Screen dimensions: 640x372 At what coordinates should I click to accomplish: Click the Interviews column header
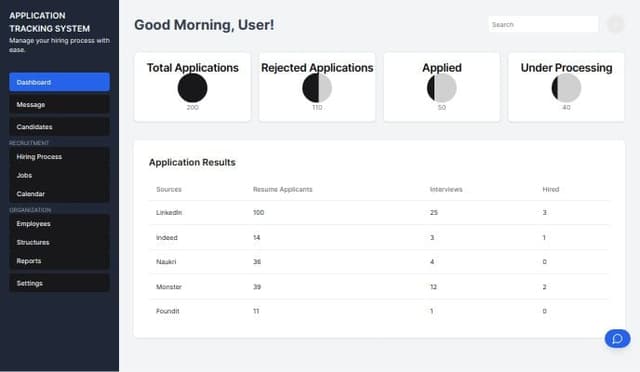446,189
